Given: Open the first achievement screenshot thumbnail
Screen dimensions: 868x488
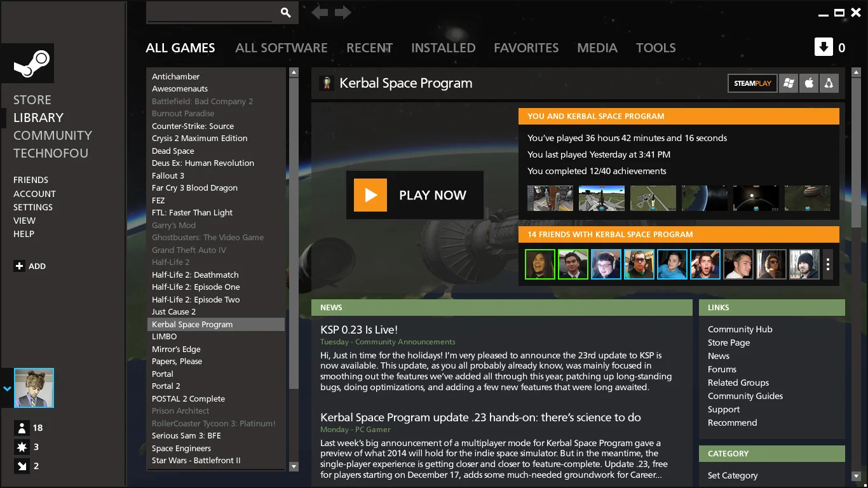Looking at the screenshot, I should click(550, 198).
